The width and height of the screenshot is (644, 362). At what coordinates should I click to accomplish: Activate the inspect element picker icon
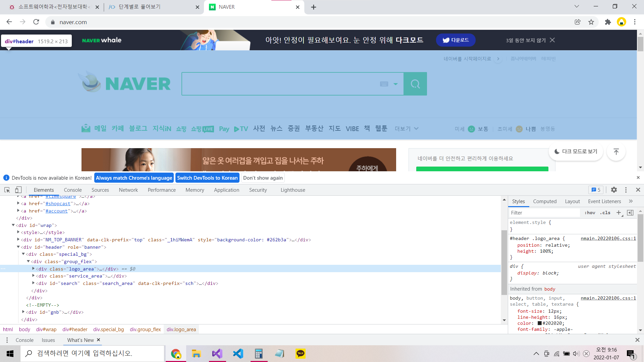(x=7, y=190)
